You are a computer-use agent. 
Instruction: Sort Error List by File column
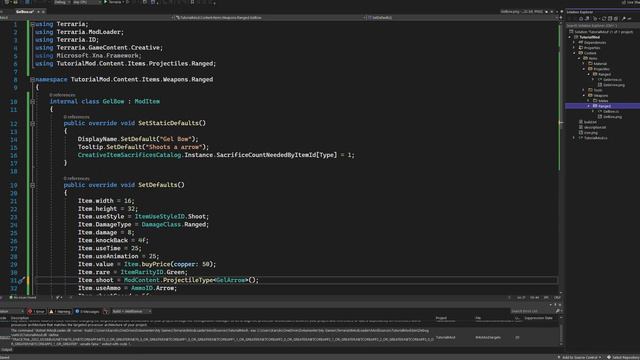click(478, 318)
